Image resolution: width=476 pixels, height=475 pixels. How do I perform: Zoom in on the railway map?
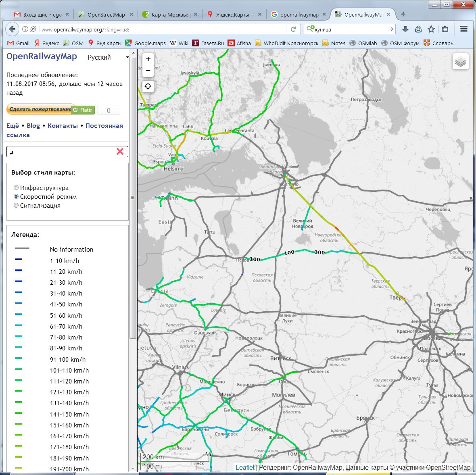coord(148,59)
